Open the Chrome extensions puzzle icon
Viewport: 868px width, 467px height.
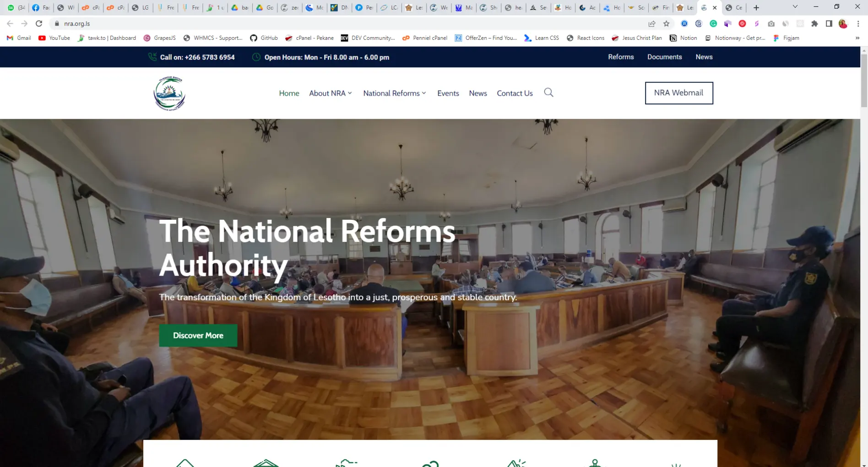[814, 24]
